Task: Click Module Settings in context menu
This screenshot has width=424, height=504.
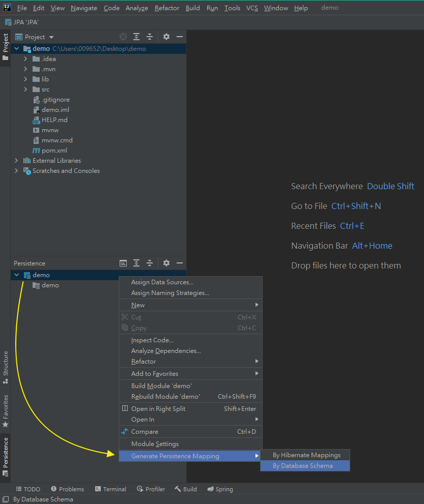Action: [x=155, y=444]
